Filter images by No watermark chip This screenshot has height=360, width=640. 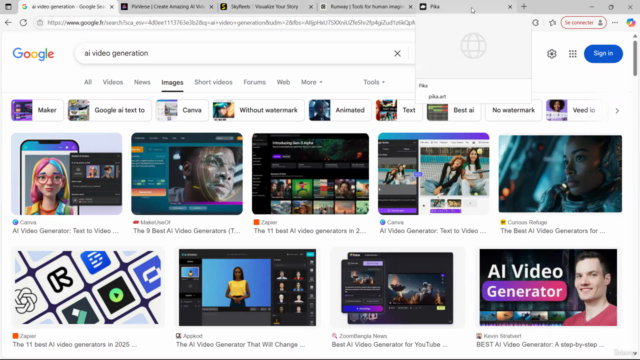[513, 110]
